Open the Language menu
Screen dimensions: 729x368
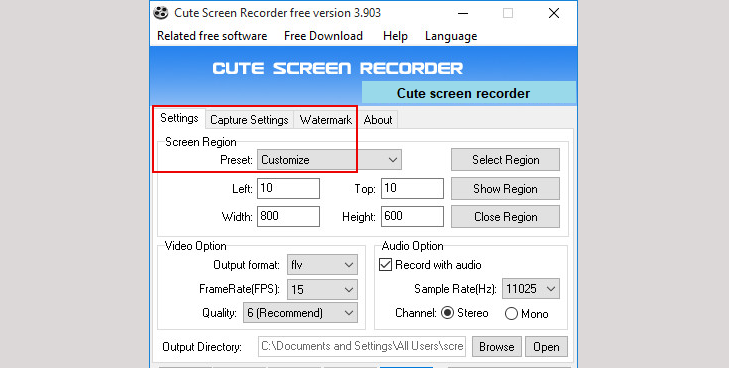451,36
